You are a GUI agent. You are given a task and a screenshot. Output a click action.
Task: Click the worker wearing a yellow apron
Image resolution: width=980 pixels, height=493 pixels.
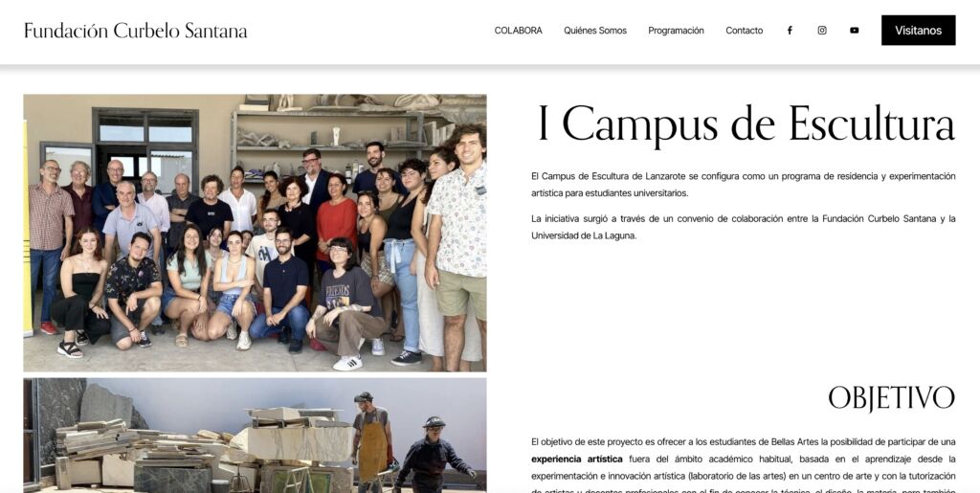372,440
